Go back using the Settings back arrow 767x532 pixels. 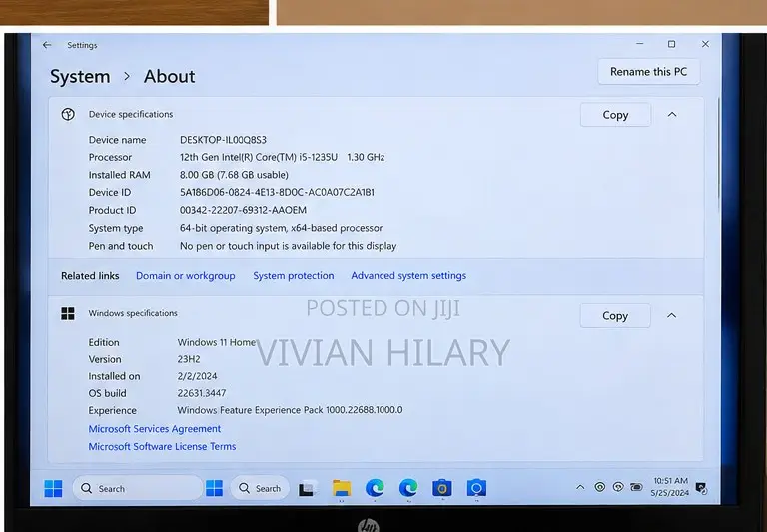47,45
